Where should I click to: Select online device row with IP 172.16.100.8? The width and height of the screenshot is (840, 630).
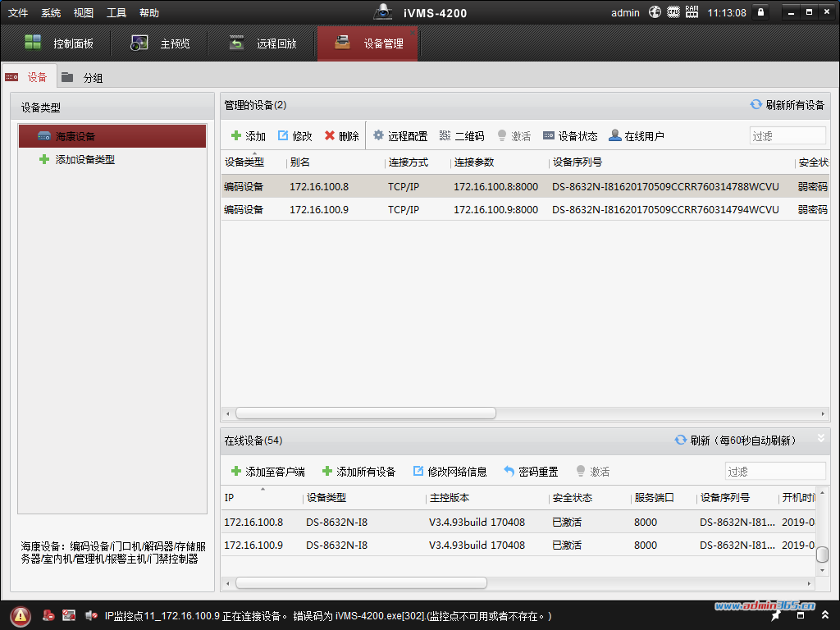[518, 522]
